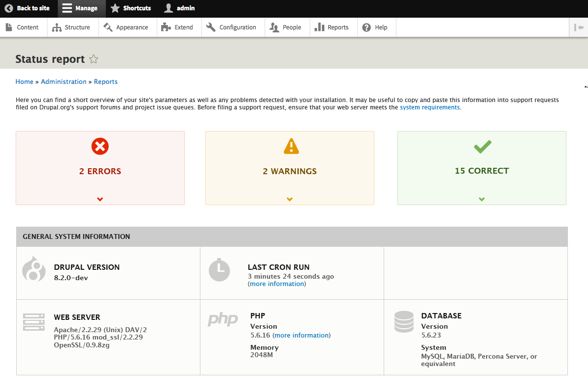Expand the 2 Warnings section chevron
Viewport: 588px width, 392px height.
[290, 199]
